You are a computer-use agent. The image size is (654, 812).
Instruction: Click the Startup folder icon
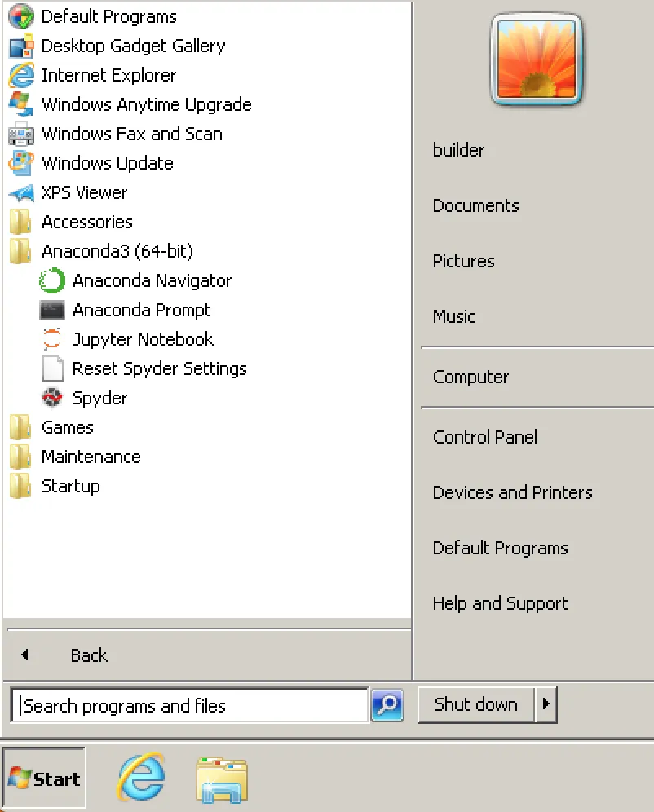click(x=20, y=486)
